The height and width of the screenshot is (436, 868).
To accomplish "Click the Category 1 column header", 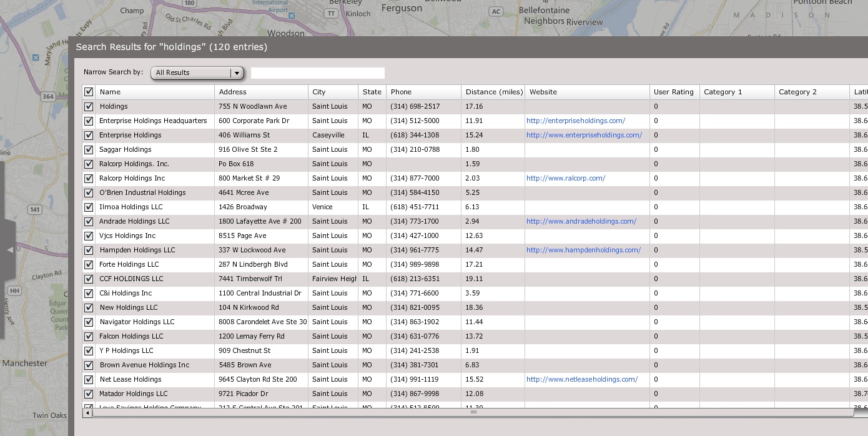I will [737, 92].
